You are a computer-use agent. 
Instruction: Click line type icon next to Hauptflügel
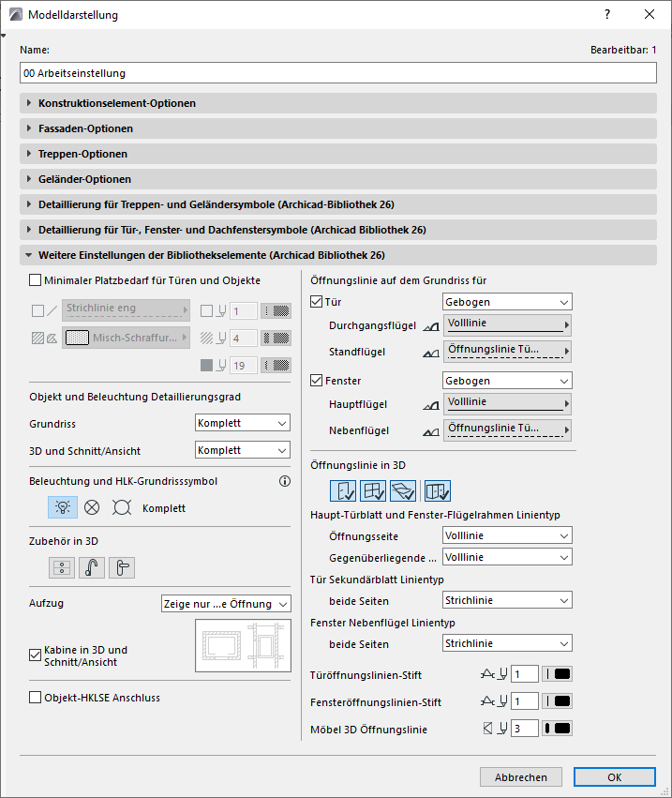coord(431,405)
